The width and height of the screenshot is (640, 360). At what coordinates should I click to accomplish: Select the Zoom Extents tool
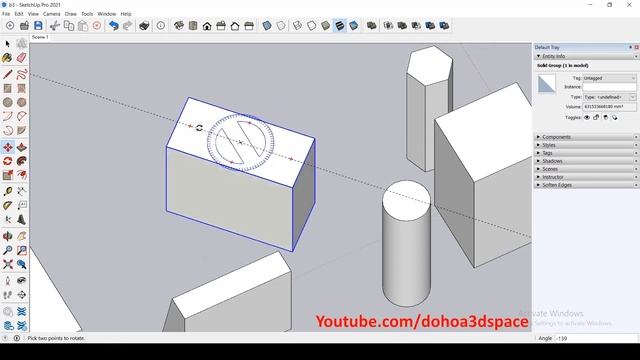(7, 264)
